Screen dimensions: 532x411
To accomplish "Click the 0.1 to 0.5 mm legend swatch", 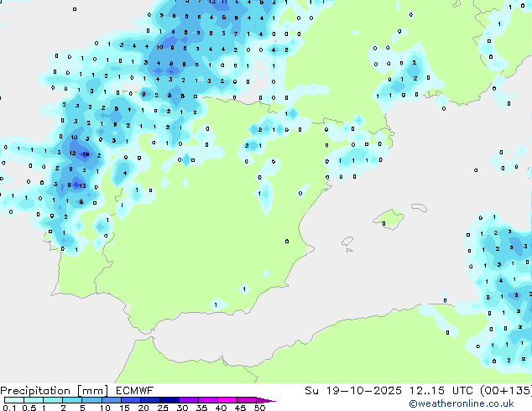I will (14, 400).
